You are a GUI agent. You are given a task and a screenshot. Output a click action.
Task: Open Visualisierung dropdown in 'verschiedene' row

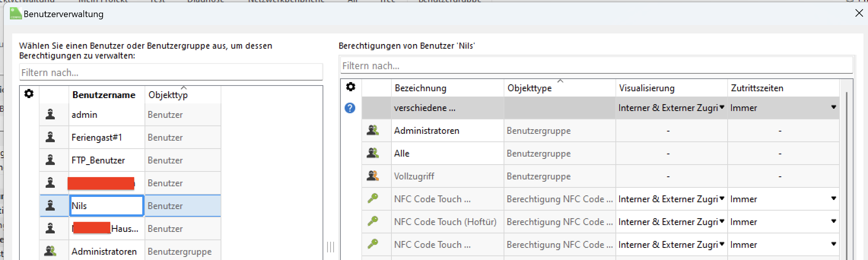pos(722,108)
